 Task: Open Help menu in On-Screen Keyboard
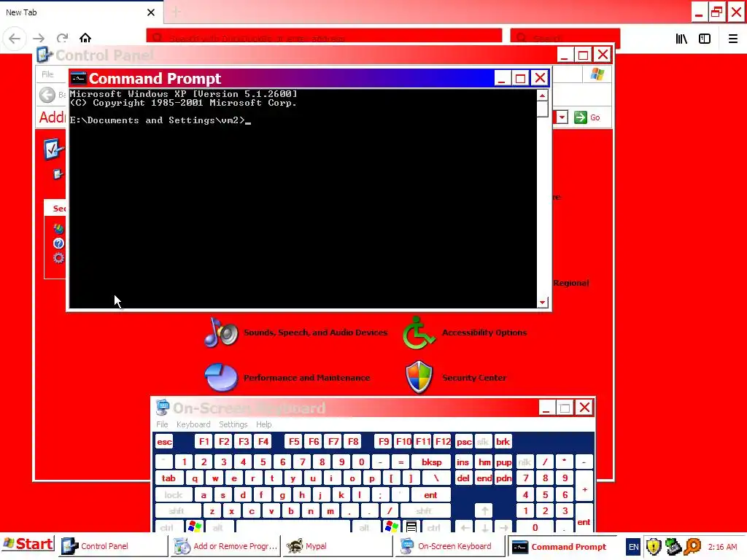pos(263,424)
